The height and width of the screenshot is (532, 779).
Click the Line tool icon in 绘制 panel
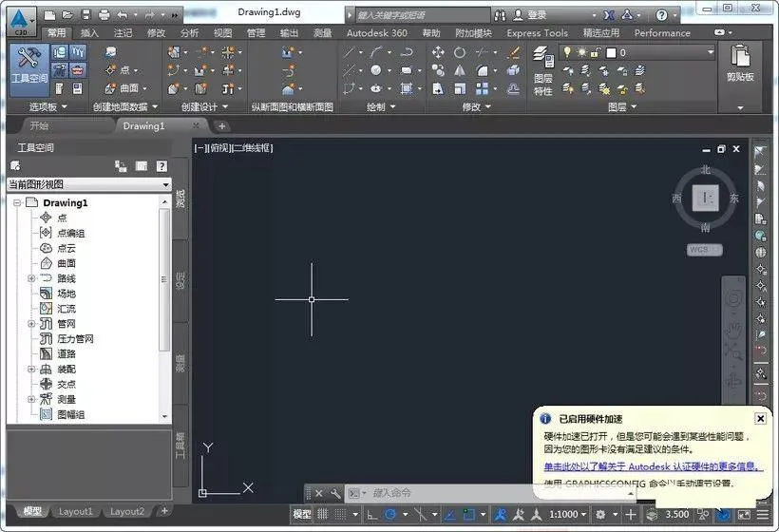pyautogui.click(x=350, y=52)
